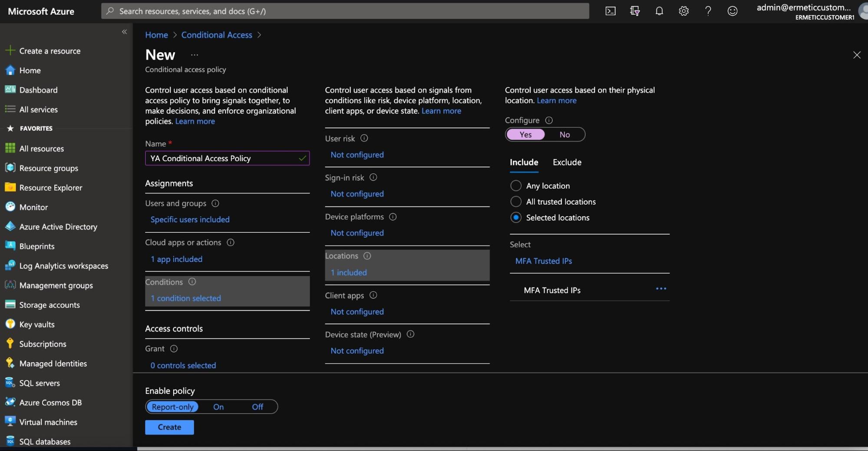This screenshot has width=868, height=451.
Task: Set location Configure toggle to Yes
Action: [x=525, y=135]
